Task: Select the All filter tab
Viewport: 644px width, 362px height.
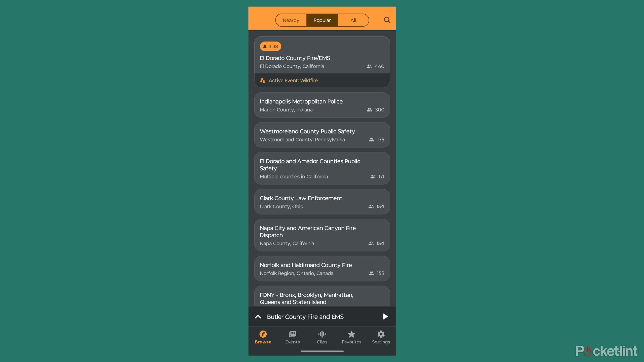Action: click(353, 20)
